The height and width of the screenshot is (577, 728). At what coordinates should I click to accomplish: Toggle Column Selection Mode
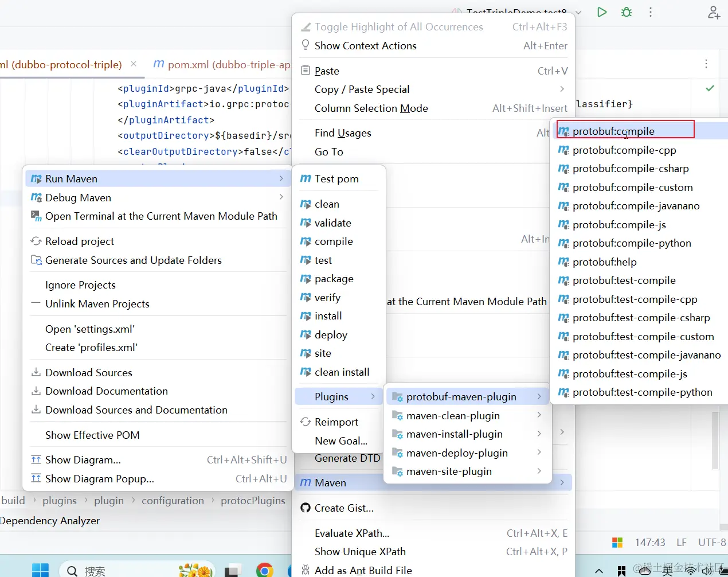434,108
